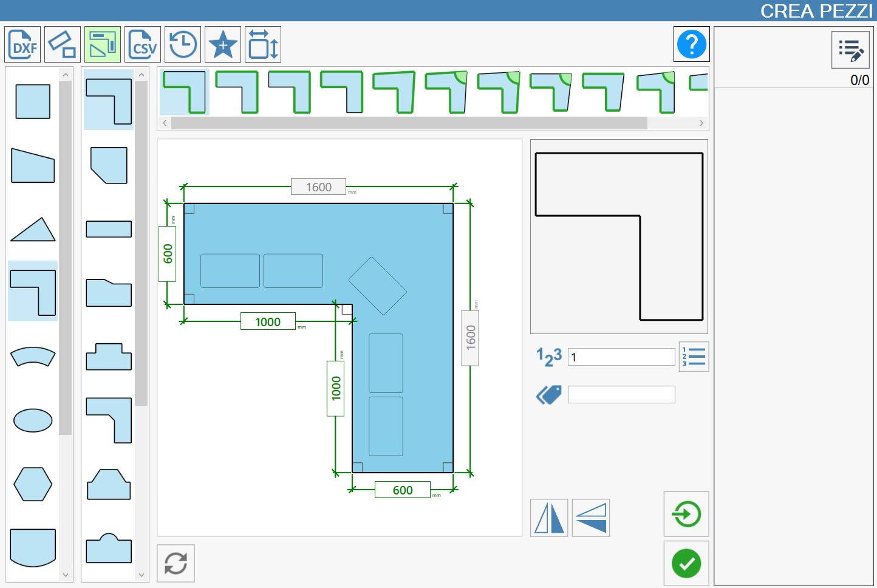This screenshot has height=588, width=877.
Task: Select the hexagon shape category
Action: [33, 484]
